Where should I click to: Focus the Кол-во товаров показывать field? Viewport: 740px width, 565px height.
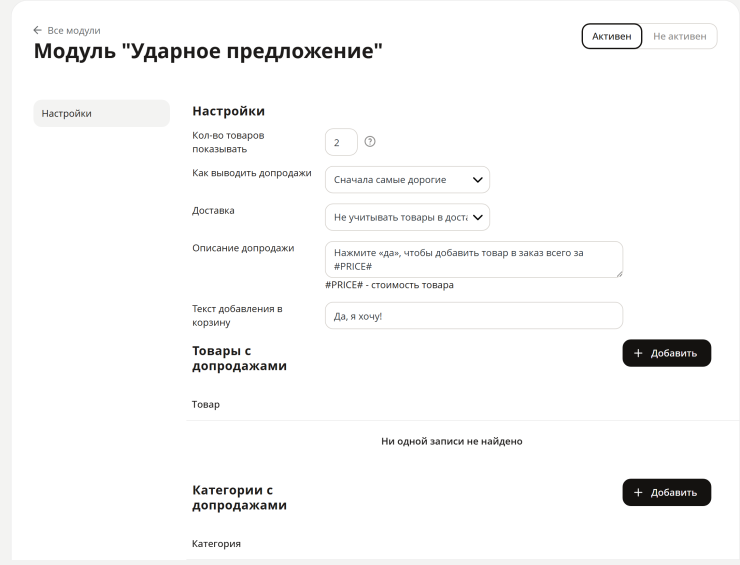341,142
